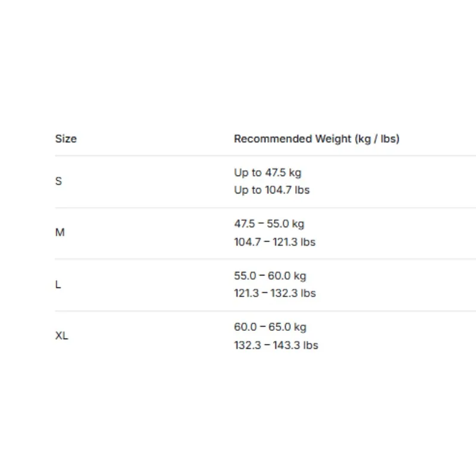The height and width of the screenshot is (476, 476).
Task: Select the Recommended Weight column header
Action: (317, 139)
